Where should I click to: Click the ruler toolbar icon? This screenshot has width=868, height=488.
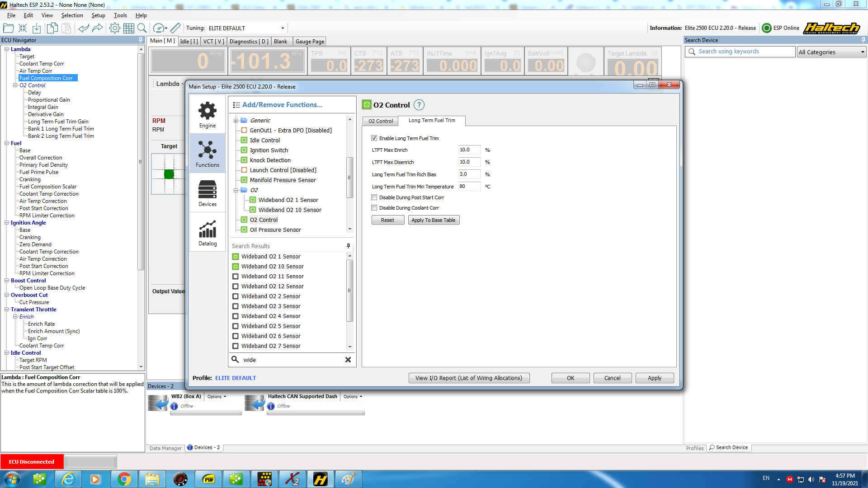[x=175, y=28]
